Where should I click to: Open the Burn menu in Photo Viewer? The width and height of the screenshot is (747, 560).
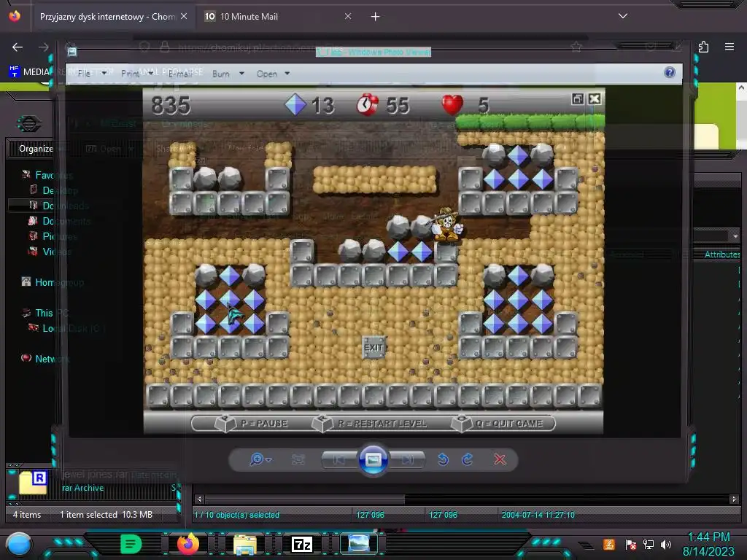click(220, 74)
